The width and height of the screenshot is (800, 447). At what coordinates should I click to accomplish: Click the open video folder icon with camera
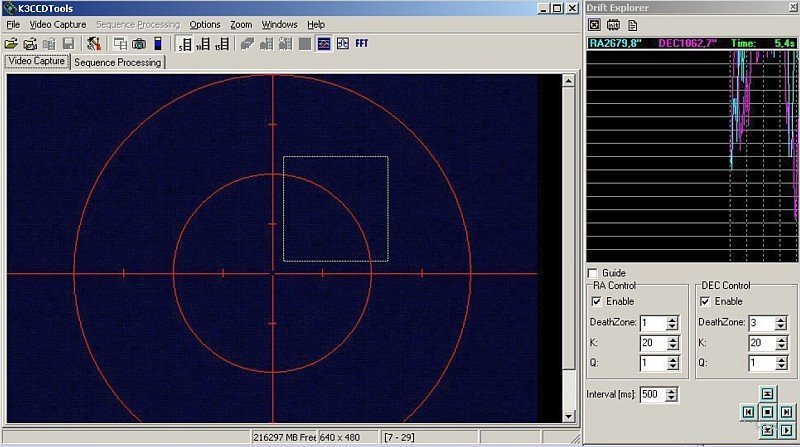(x=30, y=44)
